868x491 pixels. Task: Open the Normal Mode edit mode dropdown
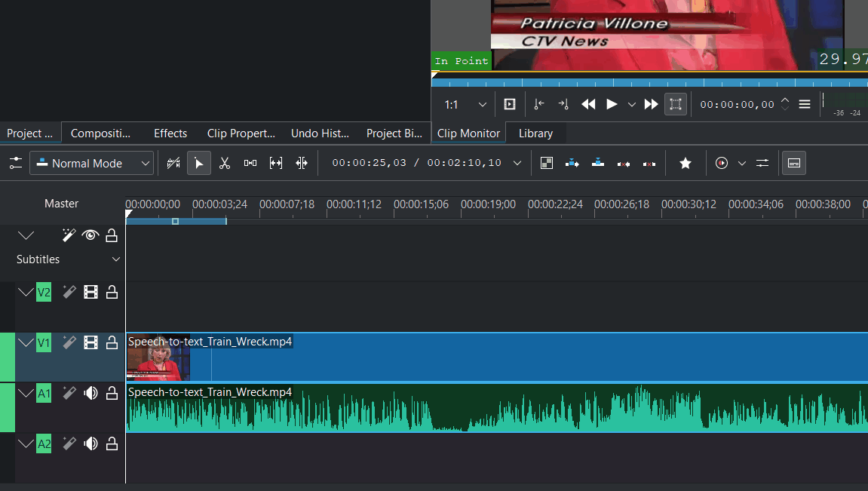pos(91,163)
